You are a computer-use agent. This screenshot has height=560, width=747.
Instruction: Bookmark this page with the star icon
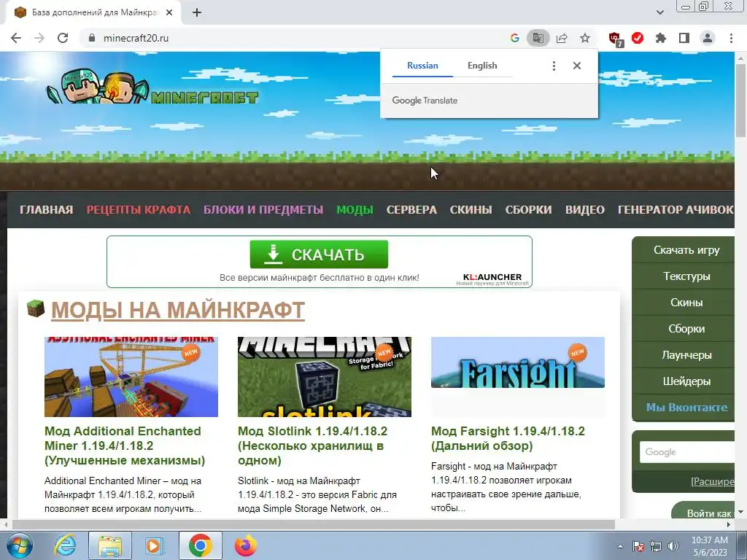(x=585, y=38)
